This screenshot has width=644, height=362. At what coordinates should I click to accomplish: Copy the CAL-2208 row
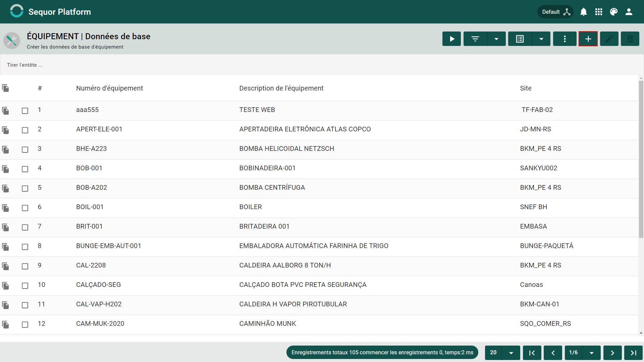5,266
